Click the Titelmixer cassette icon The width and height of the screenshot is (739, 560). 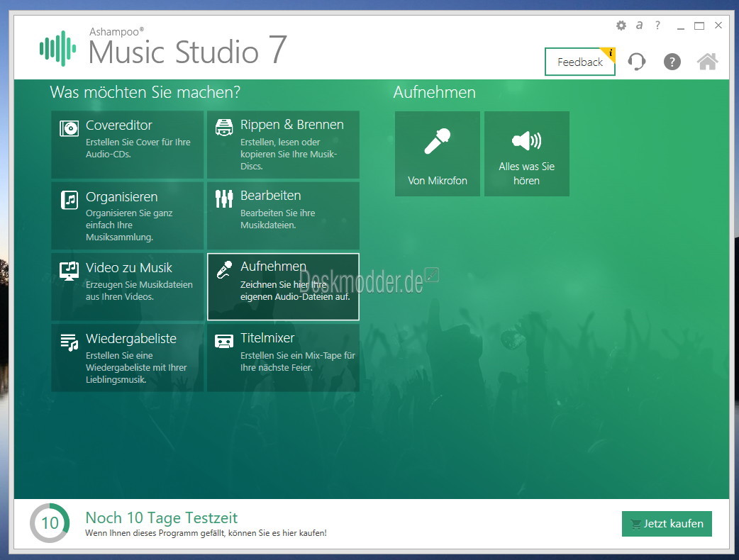224,341
